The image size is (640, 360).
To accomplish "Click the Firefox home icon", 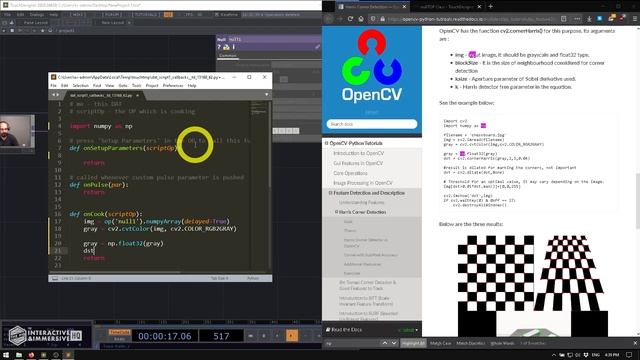I will coord(361,19).
